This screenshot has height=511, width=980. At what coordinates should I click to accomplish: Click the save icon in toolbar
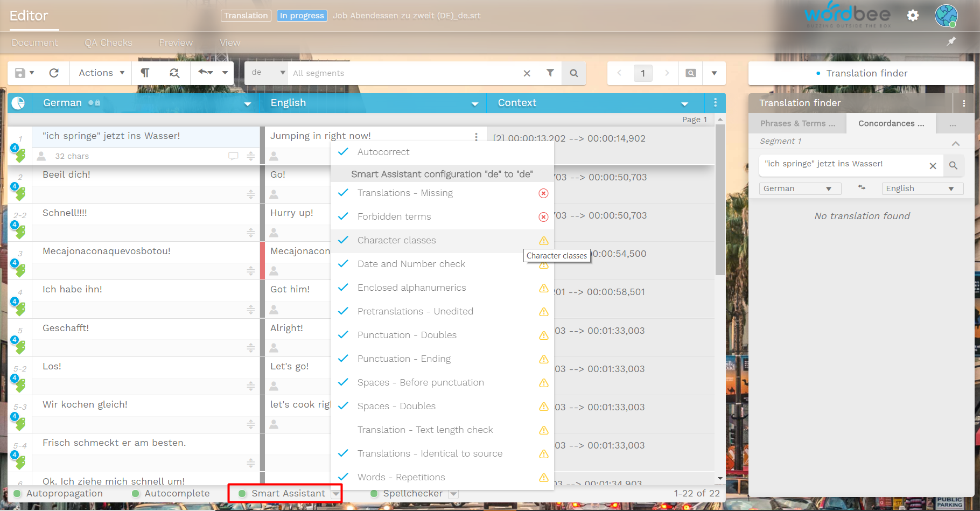pos(20,73)
